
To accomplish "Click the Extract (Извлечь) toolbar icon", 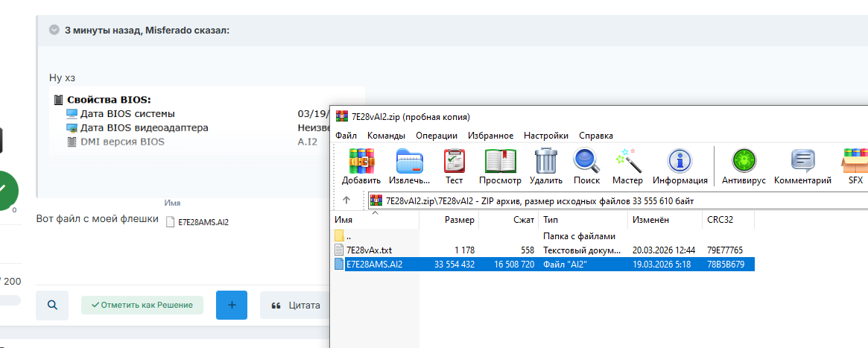I will 408,161.
